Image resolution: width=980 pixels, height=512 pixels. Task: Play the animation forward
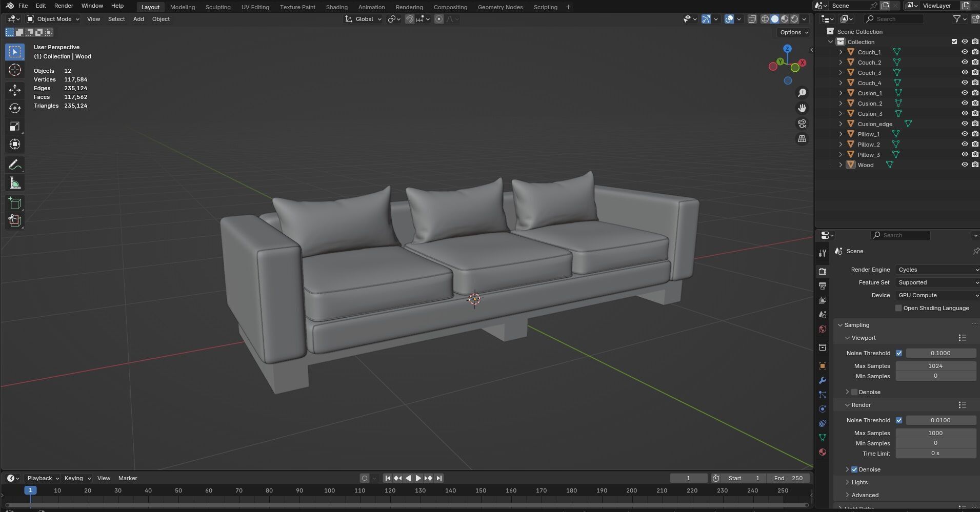click(418, 478)
